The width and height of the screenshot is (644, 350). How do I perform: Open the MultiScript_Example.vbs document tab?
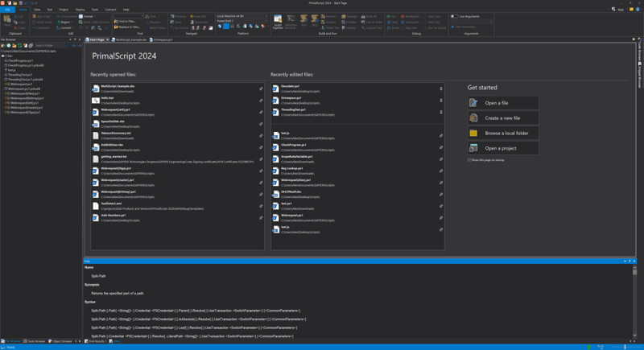(x=130, y=39)
